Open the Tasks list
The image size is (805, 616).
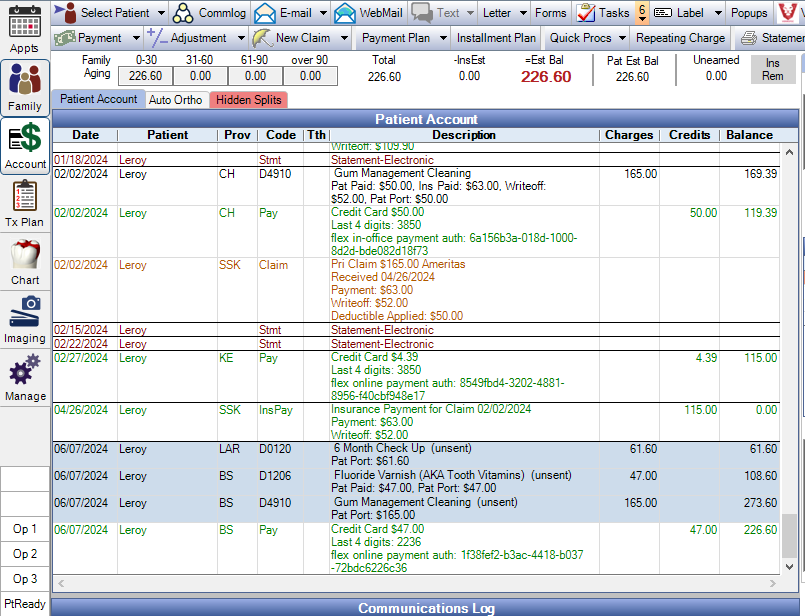(x=604, y=12)
